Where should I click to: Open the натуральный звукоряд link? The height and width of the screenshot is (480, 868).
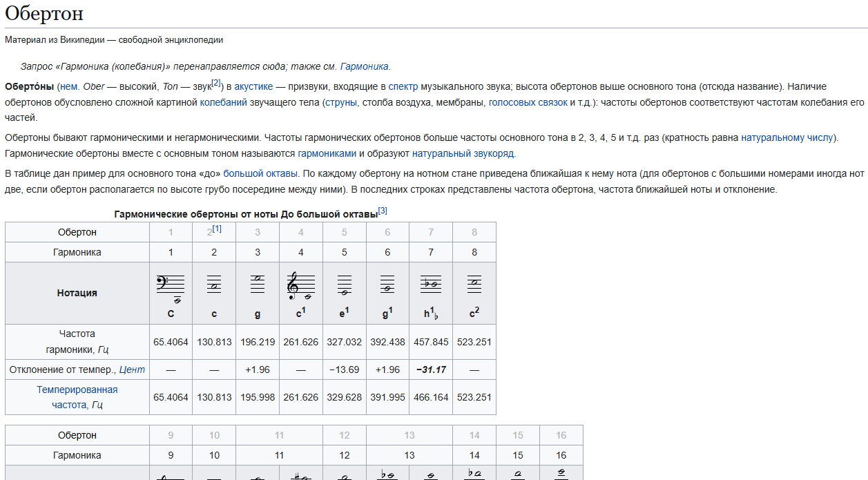[x=463, y=153]
